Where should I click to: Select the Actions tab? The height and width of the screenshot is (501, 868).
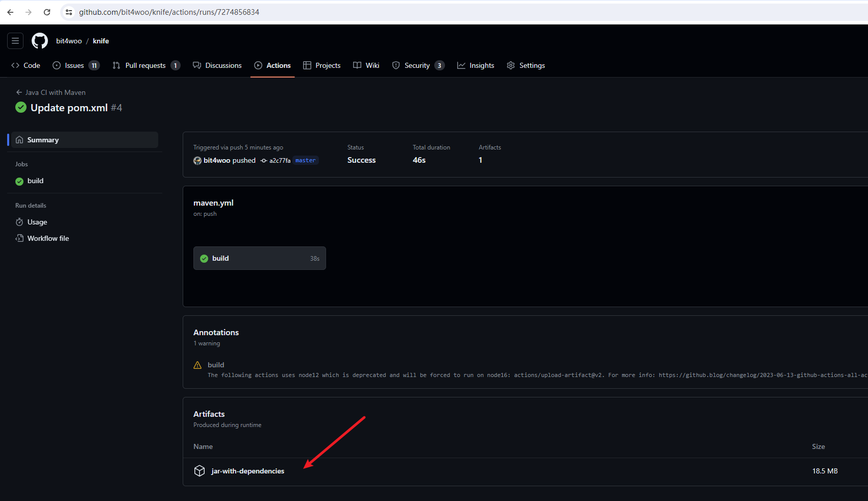click(272, 65)
